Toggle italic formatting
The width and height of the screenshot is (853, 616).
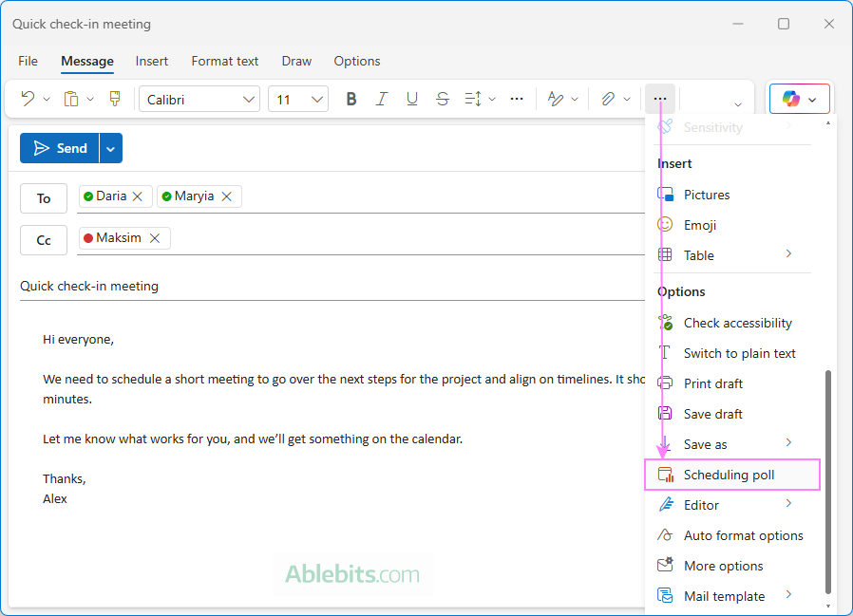pos(382,98)
